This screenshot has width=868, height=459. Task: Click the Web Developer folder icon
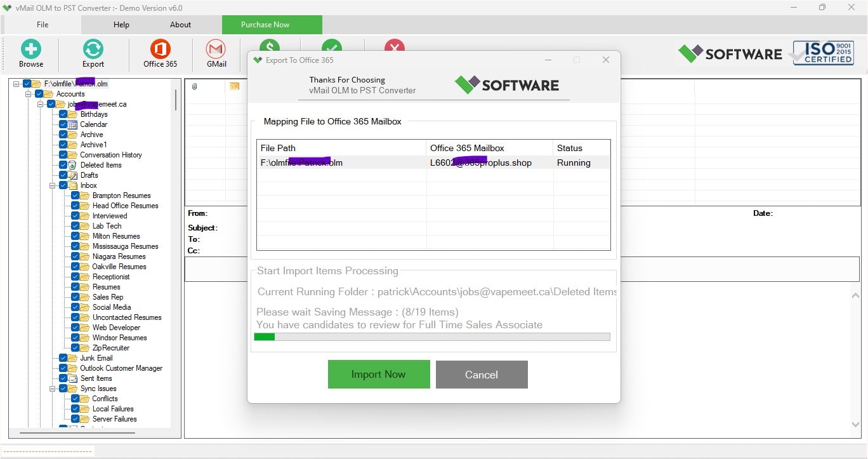[x=84, y=328]
